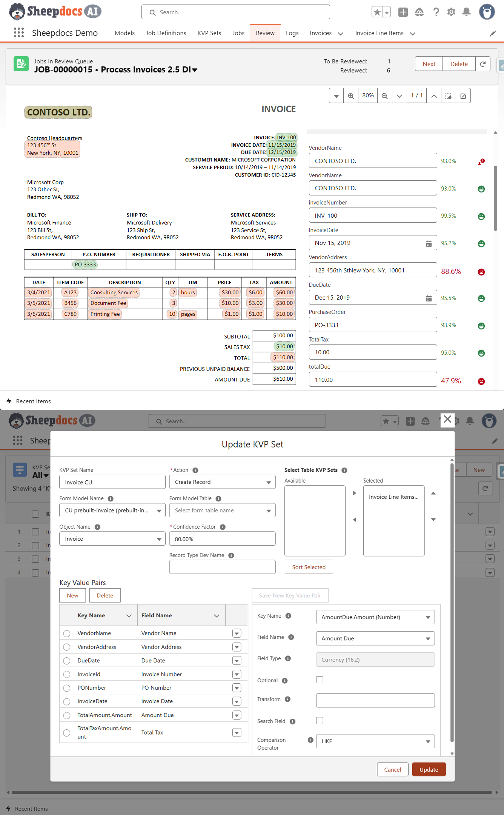Open the DueDate calendar picker
This screenshot has height=815, width=504.
tap(429, 298)
